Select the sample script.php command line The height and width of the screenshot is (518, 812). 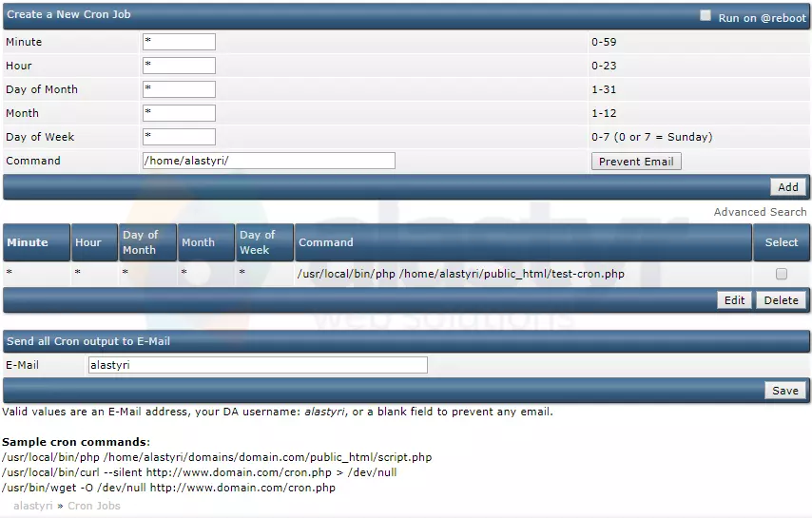(x=217, y=457)
